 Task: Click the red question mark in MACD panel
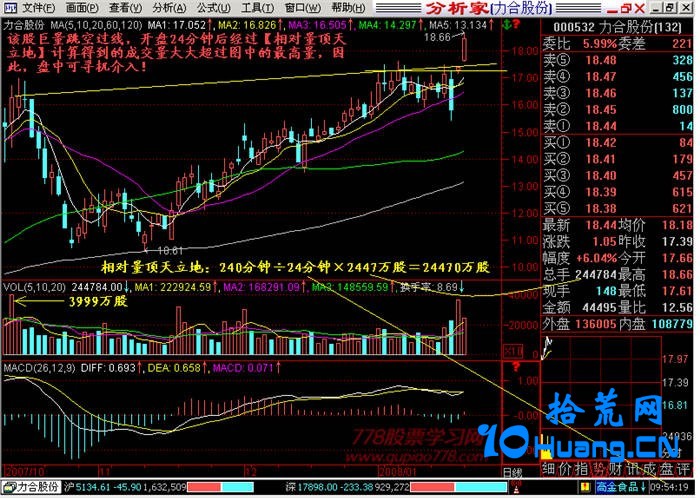[x=516, y=367]
